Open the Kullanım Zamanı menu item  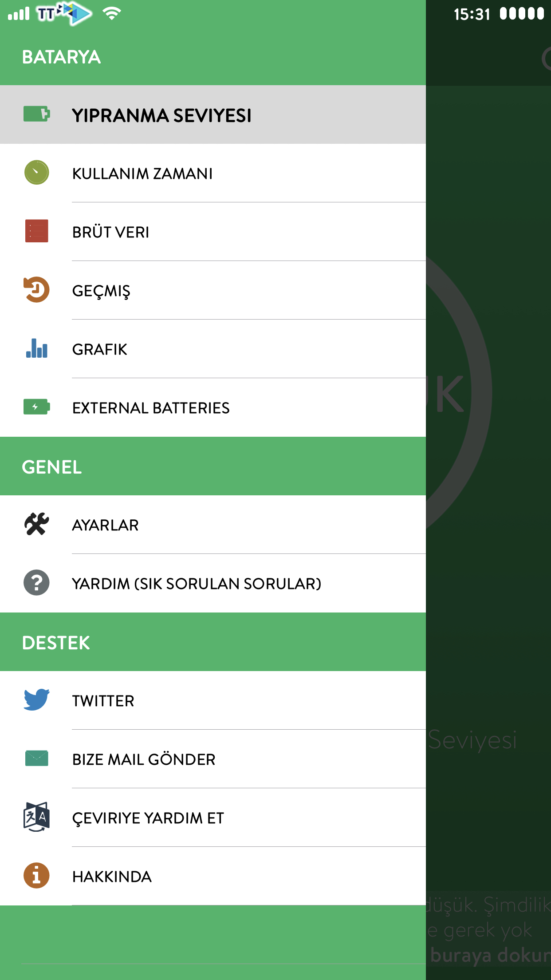pyautogui.click(x=213, y=173)
